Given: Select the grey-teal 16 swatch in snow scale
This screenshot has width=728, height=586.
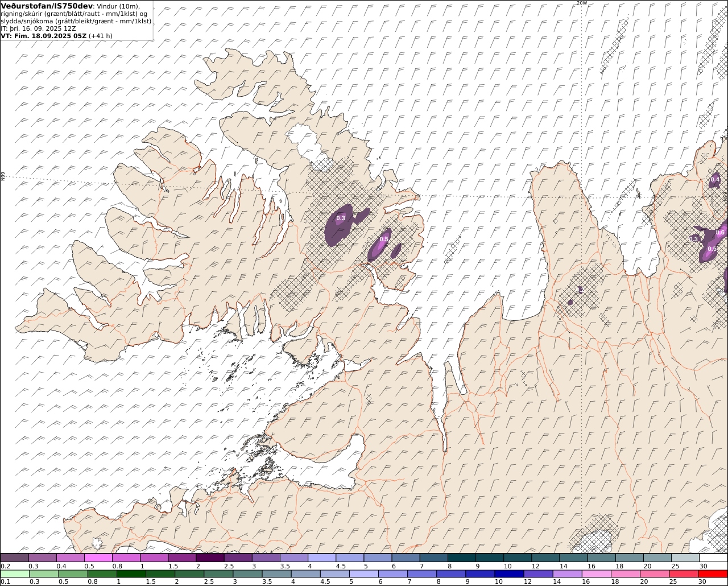Looking at the screenshot, I should point(602,558).
